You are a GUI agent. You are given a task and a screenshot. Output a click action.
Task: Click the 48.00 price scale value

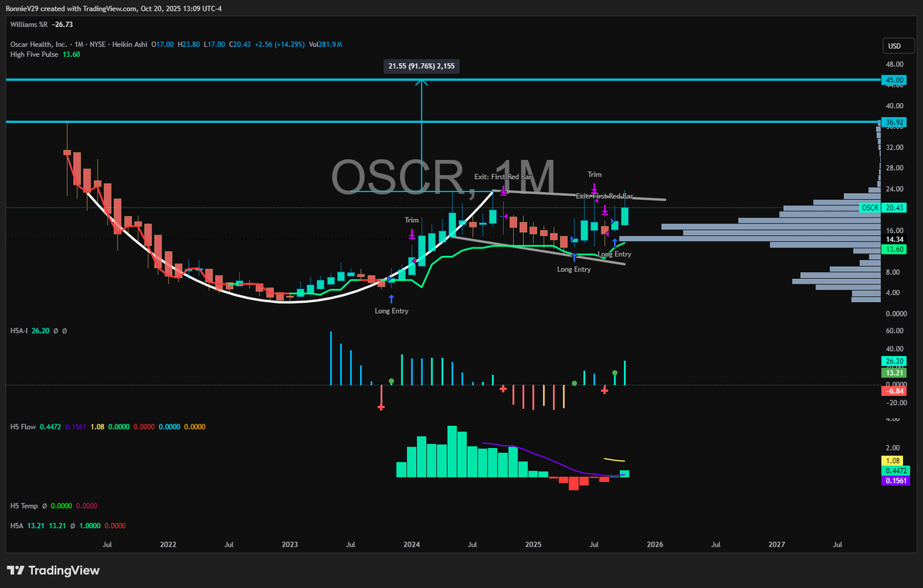[894, 65]
